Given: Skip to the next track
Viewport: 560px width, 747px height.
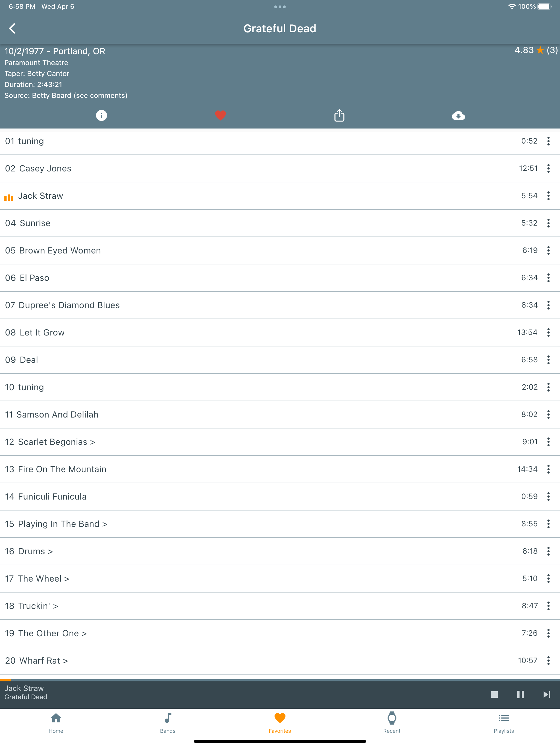Looking at the screenshot, I should click(547, 695).
